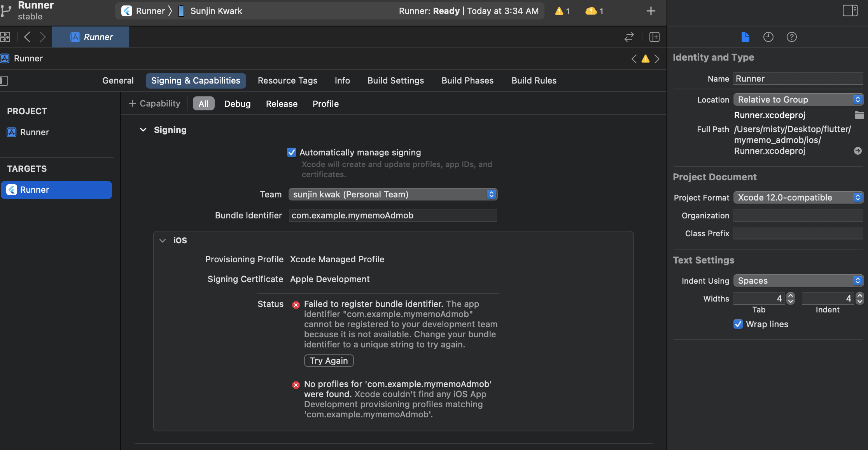
Task: Uncheck Wrap lines
Action: 738,324
